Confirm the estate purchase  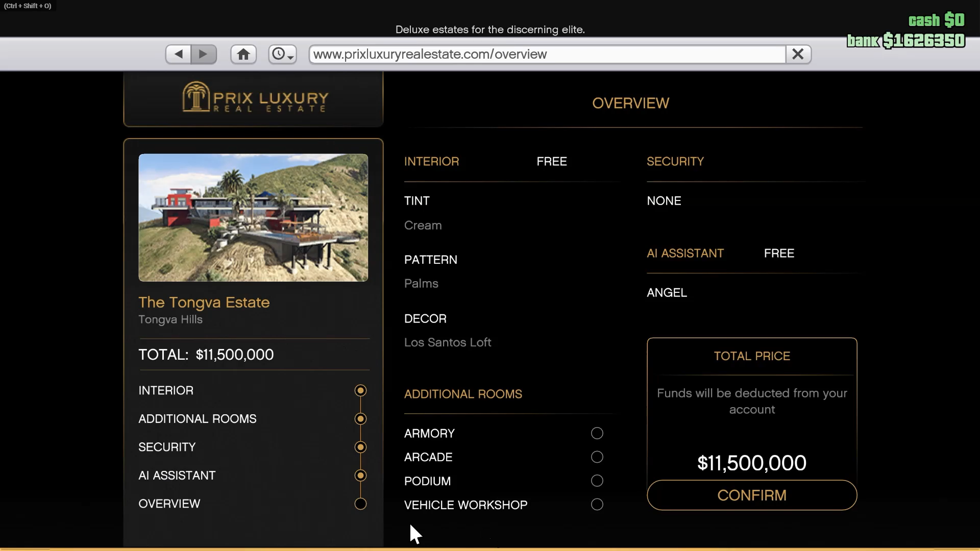coord(751,495)
